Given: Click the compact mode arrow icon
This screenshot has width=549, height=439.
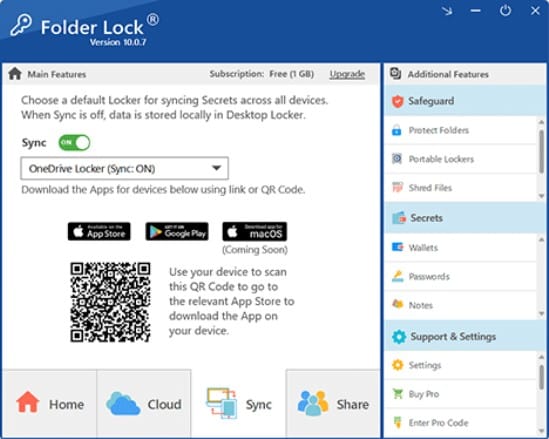Looking at the screenshot, I should click(x=447, y=11).
